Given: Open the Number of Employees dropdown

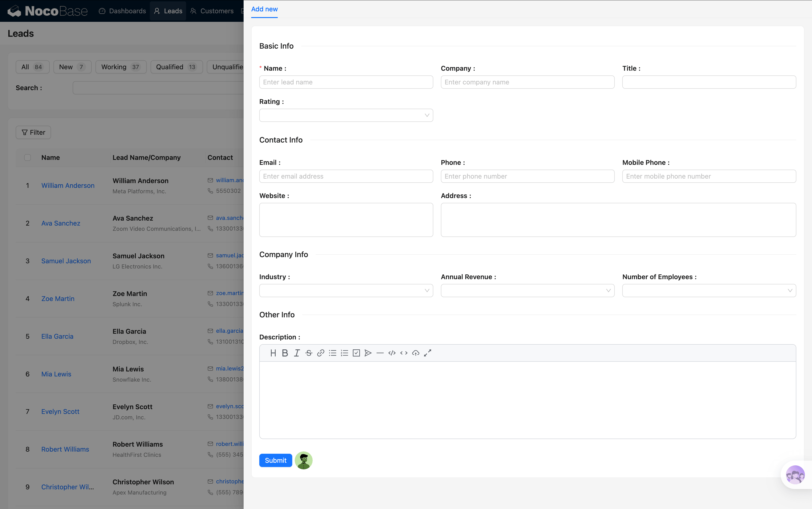Looking at the screenshot, I should click(x=709, y=291).
